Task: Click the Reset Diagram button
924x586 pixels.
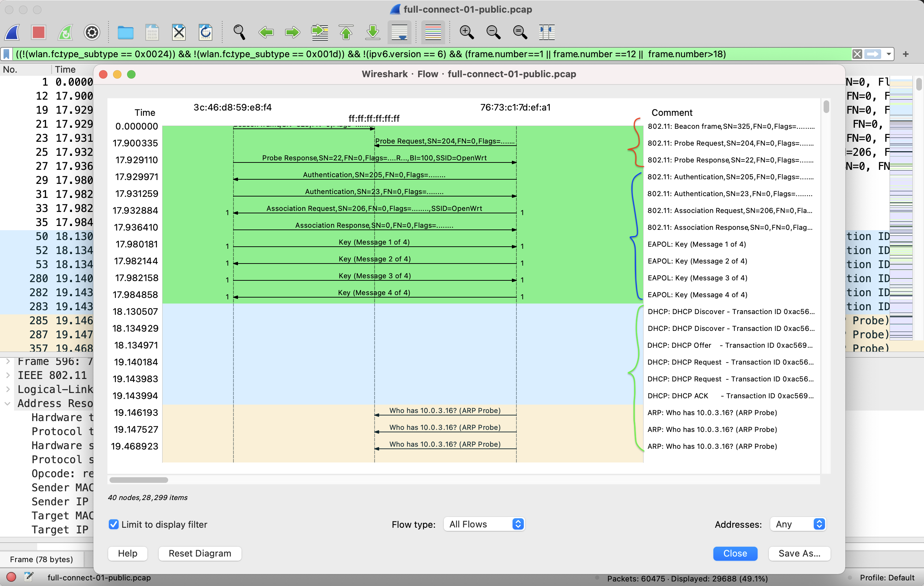Action: click(199, 553)
